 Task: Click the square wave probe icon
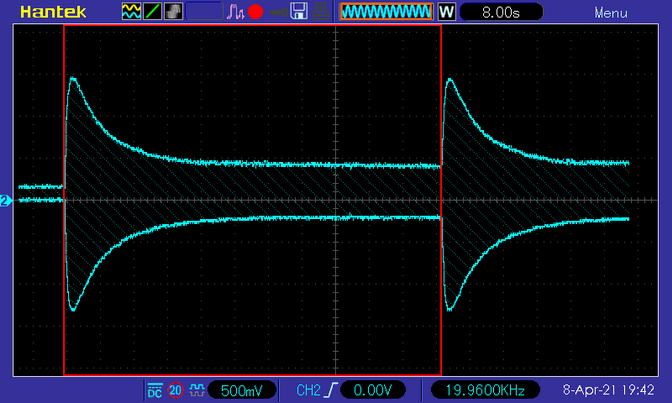tap(197, 390)
